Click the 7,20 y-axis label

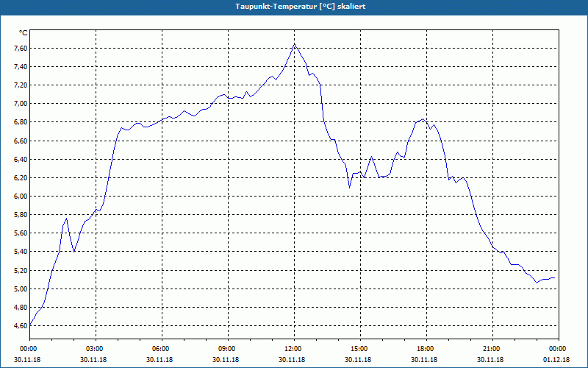pyautogui.click(x=21, y=85)
